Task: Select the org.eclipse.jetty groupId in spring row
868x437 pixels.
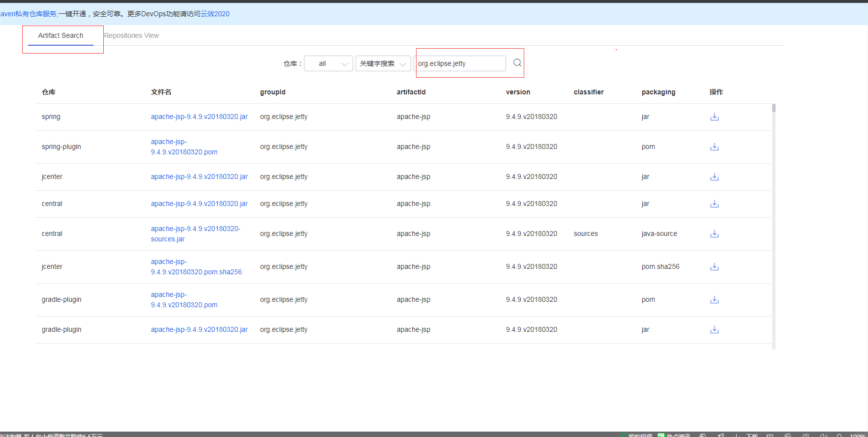Action: 284,117
